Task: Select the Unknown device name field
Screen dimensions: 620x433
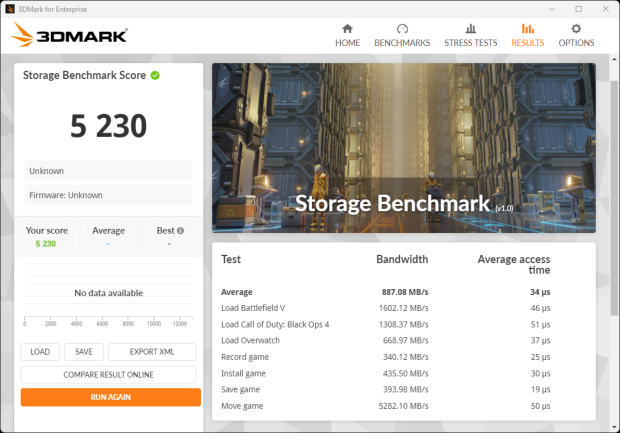Action: click(109, 171)
